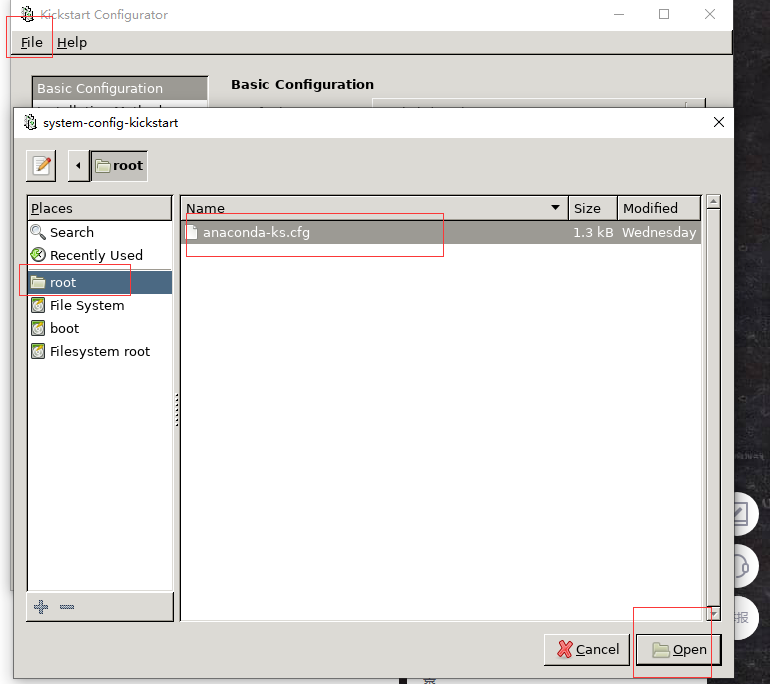
Task: Select the root folder in Places
Action: tap(100, 282)
